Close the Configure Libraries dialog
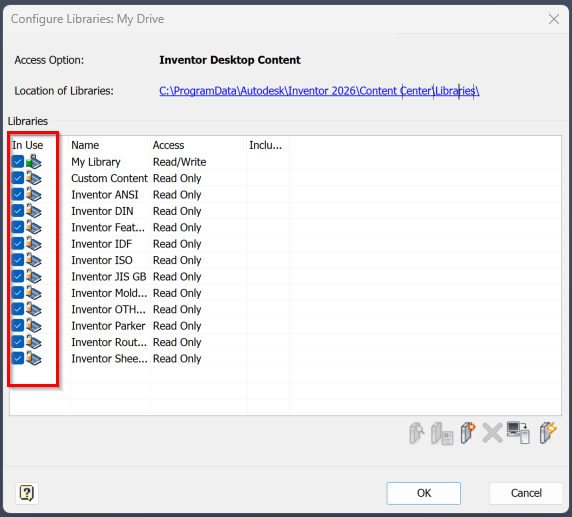 coord(554,19)
